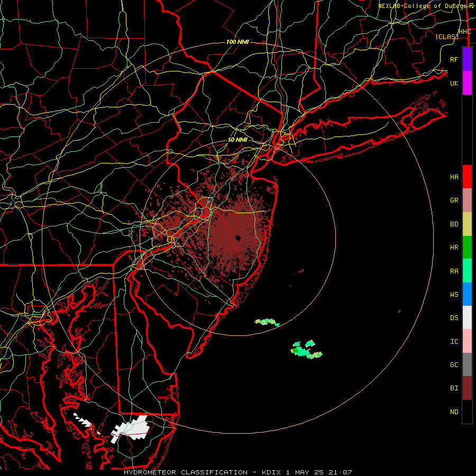Viewport: 476px width, 476px height.
Task: Click the HR legend label
Action: (x=454, y=248)
